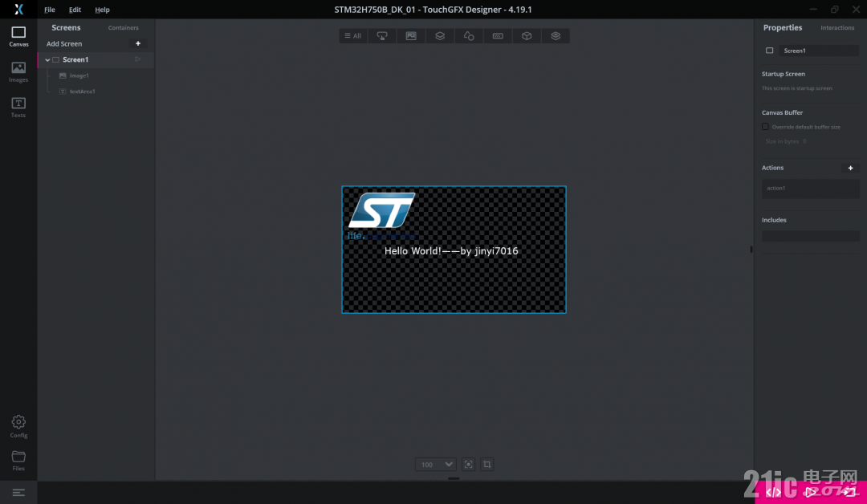
Task: Open the Miscellaneous cube widget category
Action: [x=527, y=36]
